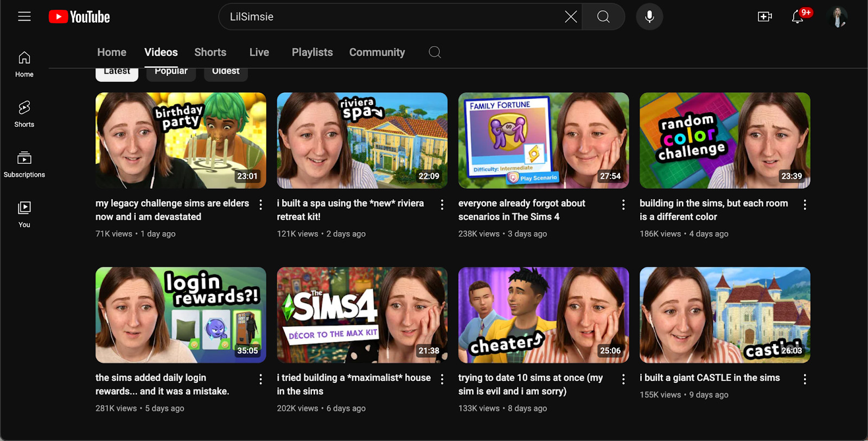Open options for maximalist house video
The width and height of the screenshot is (868, 441).
pyautogui.click(x=442, y=379)
